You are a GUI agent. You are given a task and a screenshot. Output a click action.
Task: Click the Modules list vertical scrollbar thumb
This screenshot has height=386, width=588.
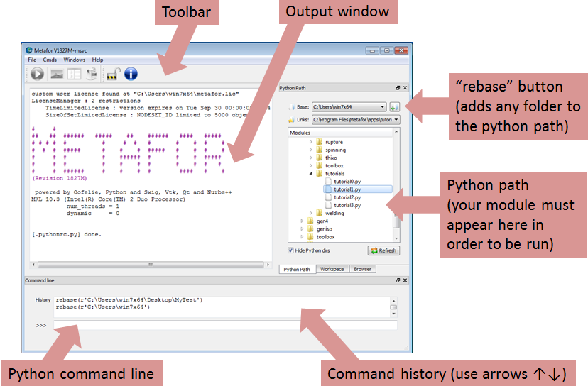(396, 220)
